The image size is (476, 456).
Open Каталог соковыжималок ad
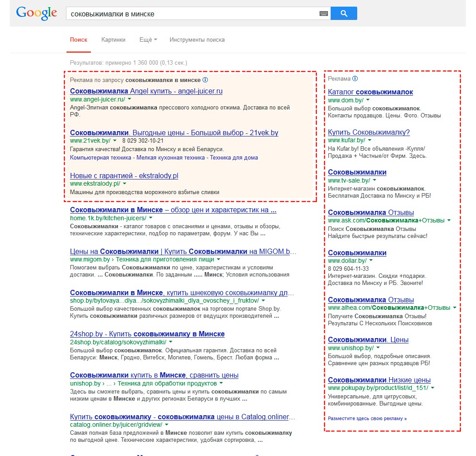371,92
